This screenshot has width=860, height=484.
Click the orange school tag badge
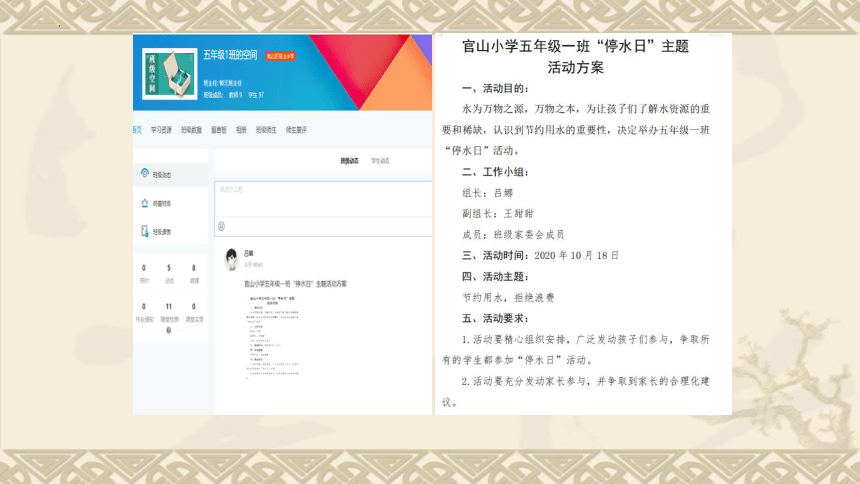280,56
